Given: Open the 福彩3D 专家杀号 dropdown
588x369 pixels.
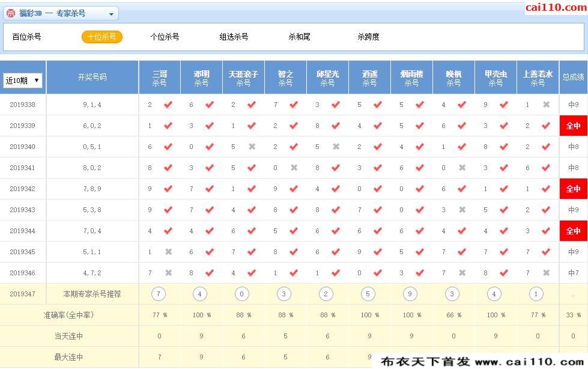Looking at the screenshot, I should (x=61, y=13).
